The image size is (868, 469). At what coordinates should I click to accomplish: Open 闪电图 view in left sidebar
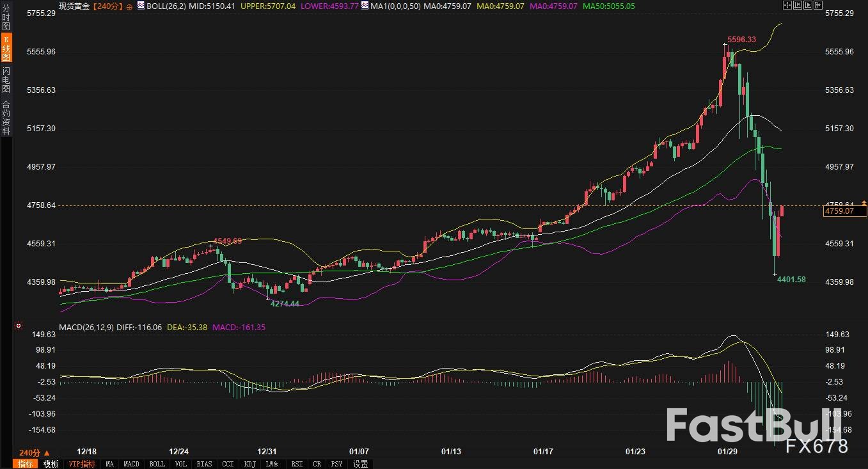(x=6, y=79)
